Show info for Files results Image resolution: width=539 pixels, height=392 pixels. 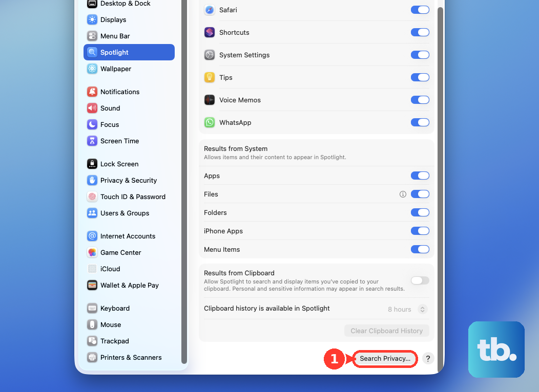(x=403, y=194)
